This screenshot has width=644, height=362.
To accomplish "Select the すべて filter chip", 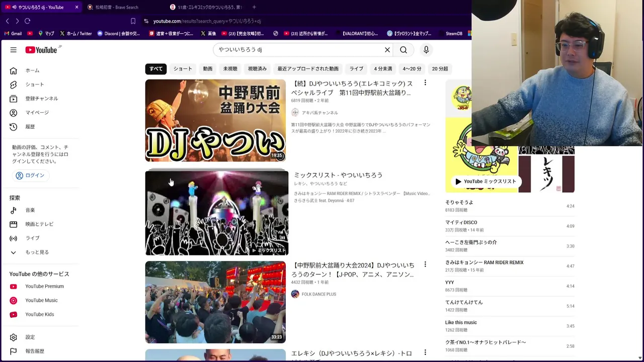I will pyautogui.click(x=156, y=69).
